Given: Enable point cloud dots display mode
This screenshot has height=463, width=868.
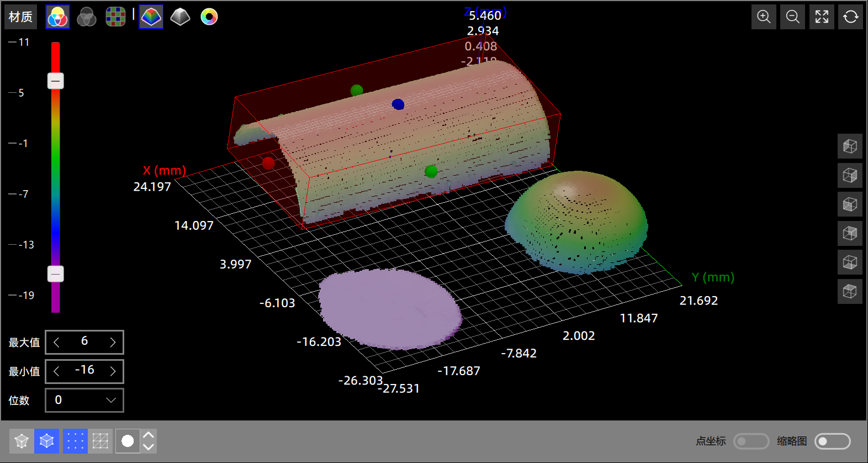Looking at the screenshot, I should (75, 441).
